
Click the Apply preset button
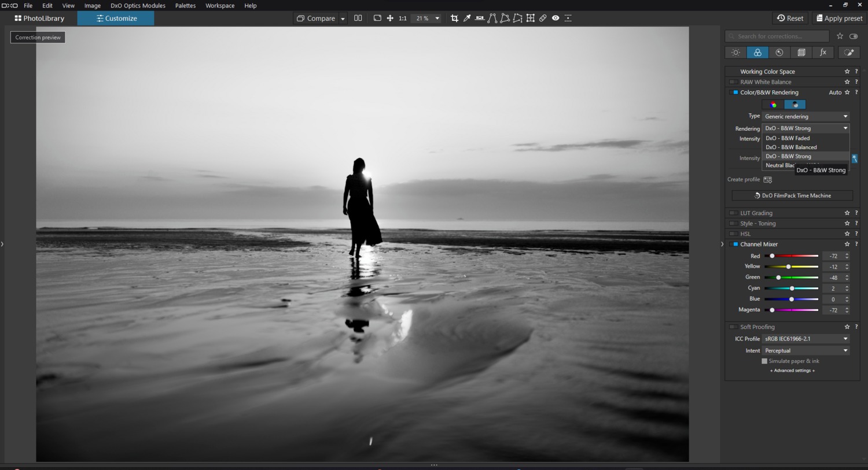pos(838,18)
